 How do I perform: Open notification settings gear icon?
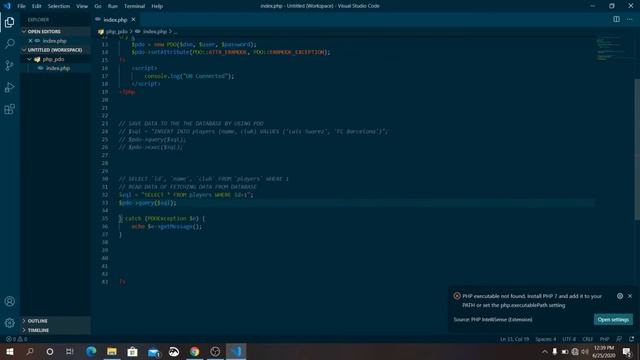pyautogui.click(x=620, y=296)
